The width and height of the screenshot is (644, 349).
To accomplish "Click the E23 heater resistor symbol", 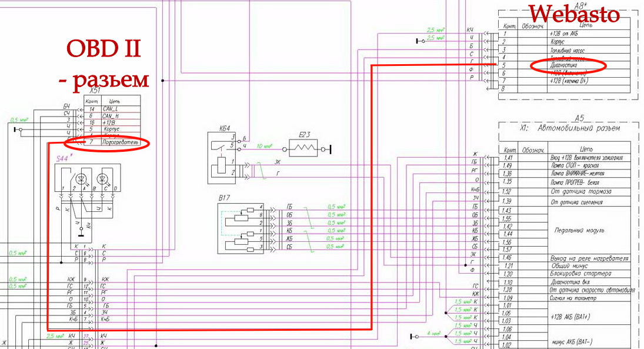I will point(303,148).
